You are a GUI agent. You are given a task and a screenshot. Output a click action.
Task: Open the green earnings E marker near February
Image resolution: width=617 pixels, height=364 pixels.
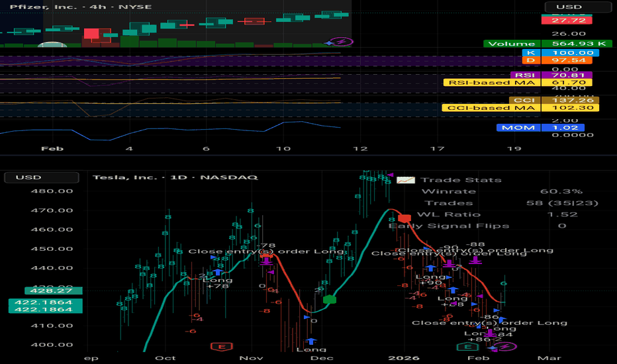[x=467, y=347]
